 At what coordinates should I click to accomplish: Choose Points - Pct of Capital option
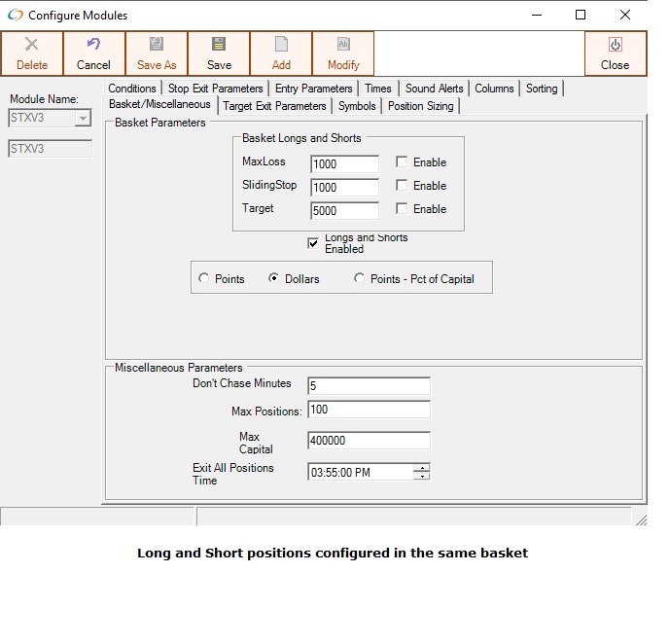[359, 279]
